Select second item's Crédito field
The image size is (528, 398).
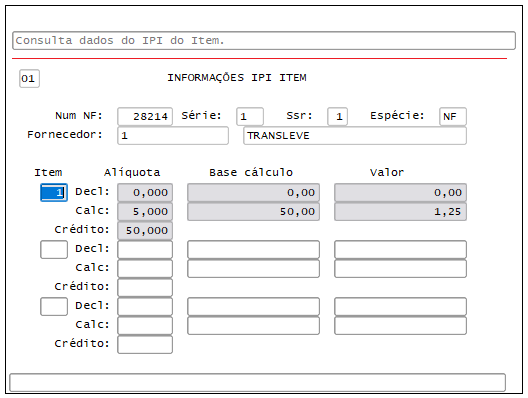pyautogui.click(x=145, y=288)
